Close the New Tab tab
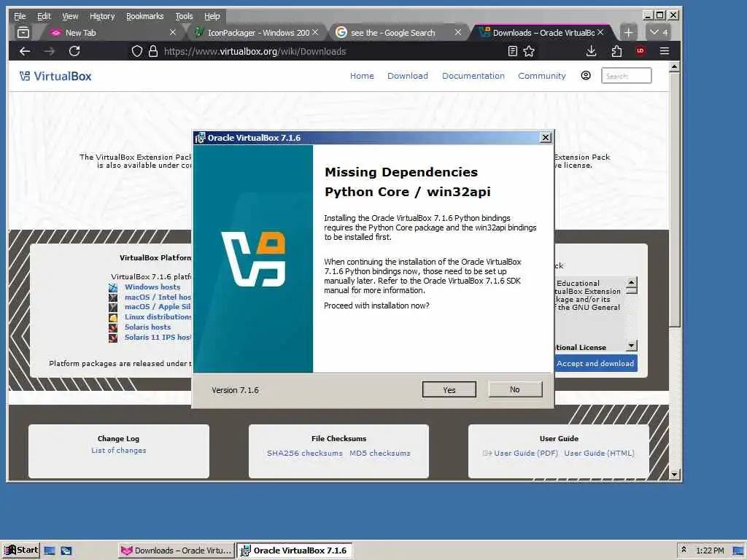747x560 pixels. [173, 32]
